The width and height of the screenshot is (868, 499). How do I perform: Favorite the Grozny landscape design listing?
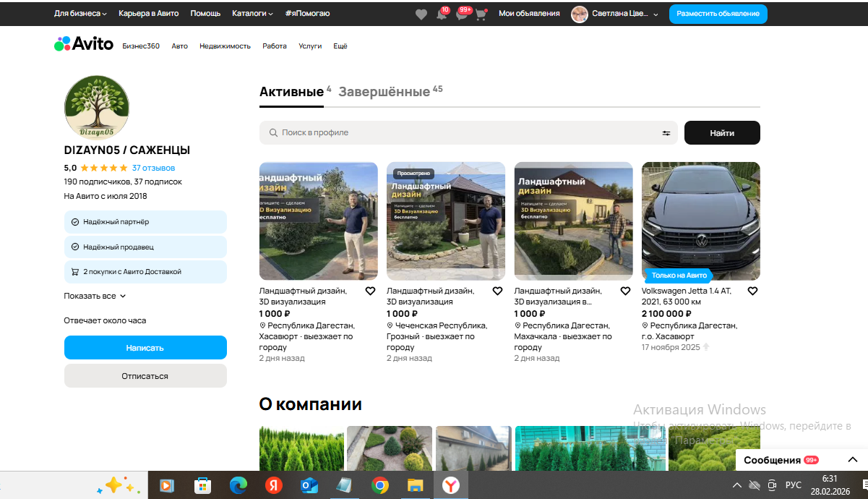click(x=497, y=291)
